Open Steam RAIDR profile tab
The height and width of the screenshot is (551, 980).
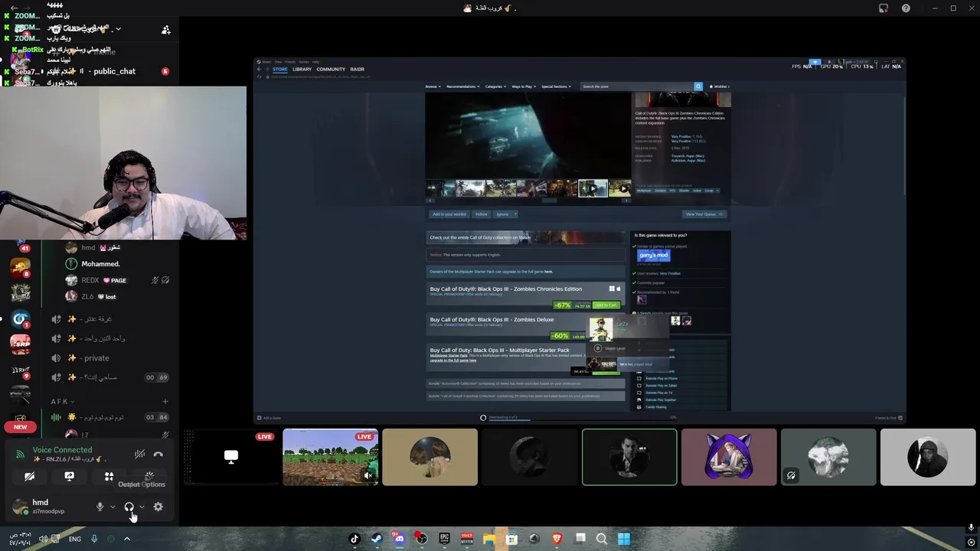click(x=357, y=70)
